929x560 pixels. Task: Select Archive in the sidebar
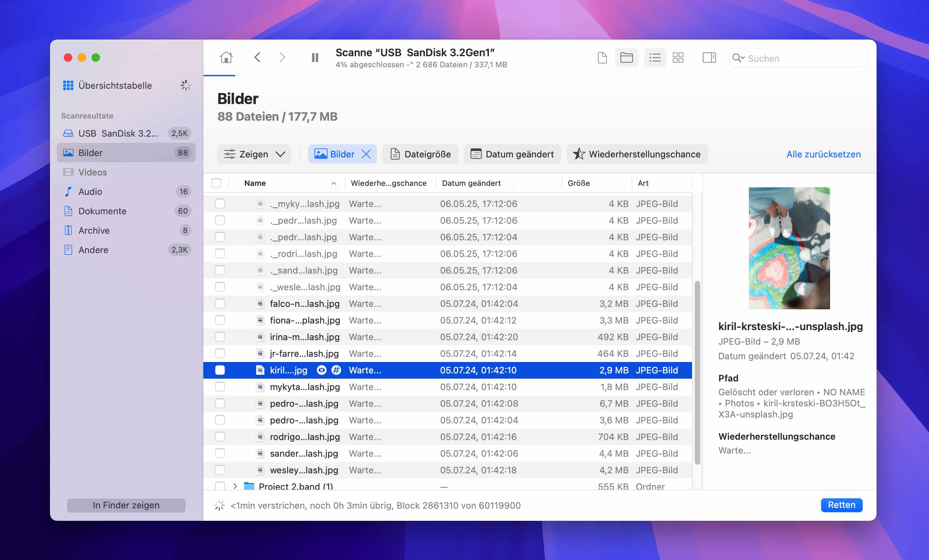[126, 230]
